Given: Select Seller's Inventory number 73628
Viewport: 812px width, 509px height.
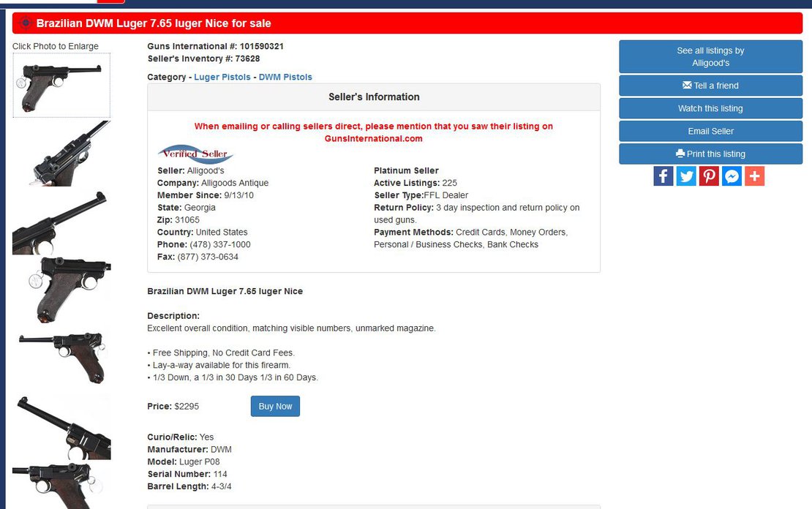Looking at the screenshot, I should [x=203, y=59].
